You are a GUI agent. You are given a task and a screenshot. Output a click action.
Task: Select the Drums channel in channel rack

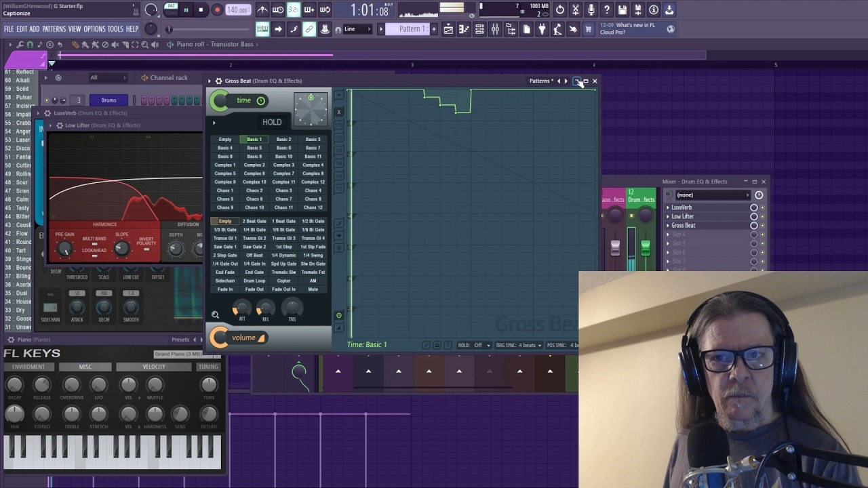[x=108, y=100]
